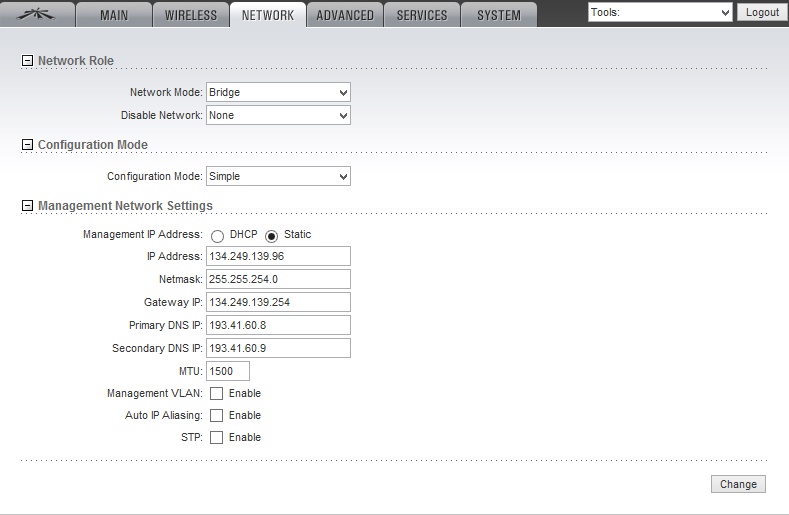The image size is (789, 515).
Task: Focus the Gateway IP field
Action: (x=278, y=302)
